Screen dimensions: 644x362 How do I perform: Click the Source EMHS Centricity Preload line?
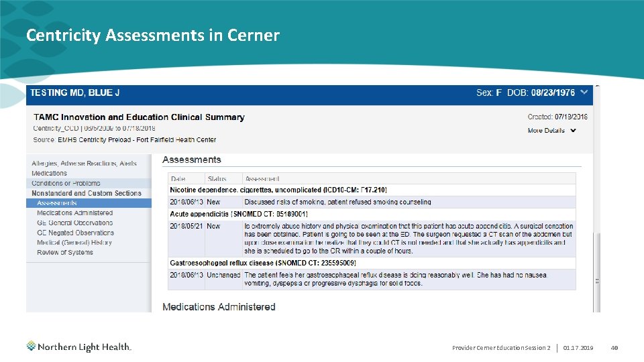click(x=125, y=139)
